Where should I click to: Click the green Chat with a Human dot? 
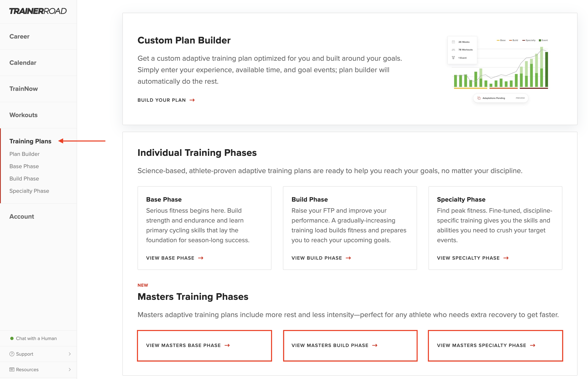(x=11, y=338)
